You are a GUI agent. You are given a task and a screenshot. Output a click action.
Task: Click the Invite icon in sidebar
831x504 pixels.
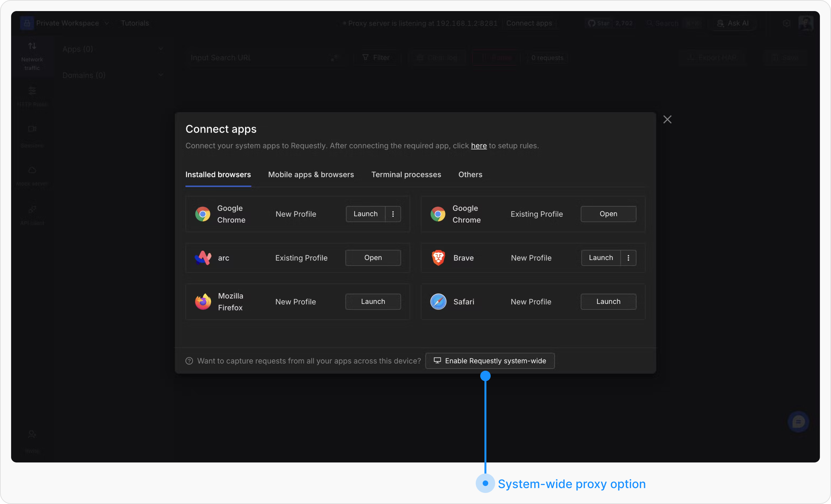[32, 434]
